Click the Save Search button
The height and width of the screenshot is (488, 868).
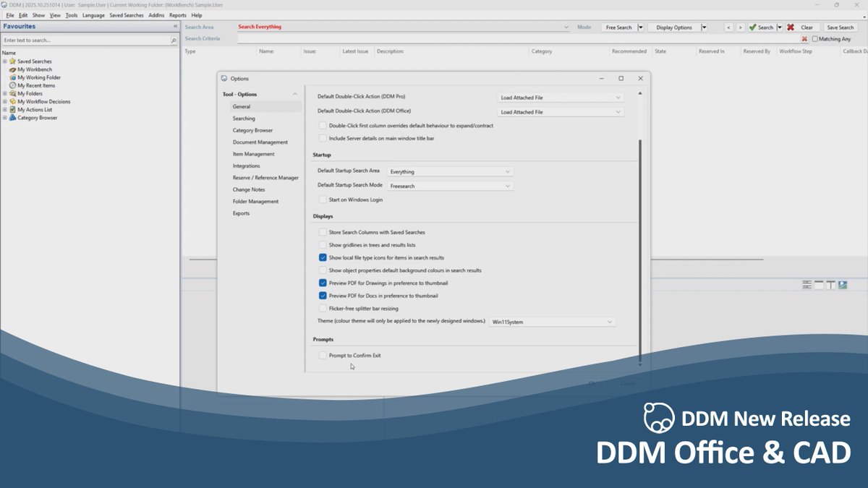pyautogui.click(x=839, y=27)
